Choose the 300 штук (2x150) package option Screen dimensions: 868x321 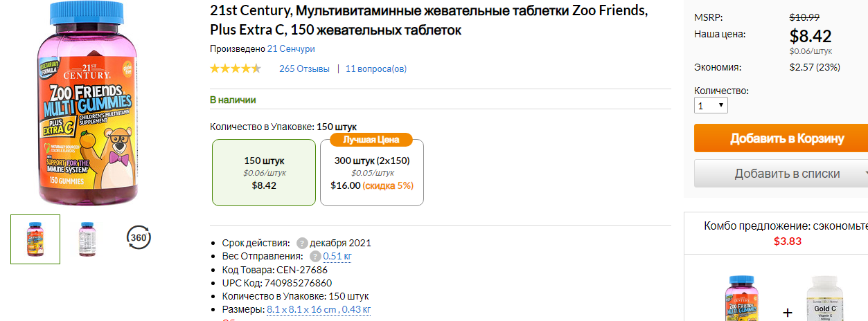click(372, 172)
